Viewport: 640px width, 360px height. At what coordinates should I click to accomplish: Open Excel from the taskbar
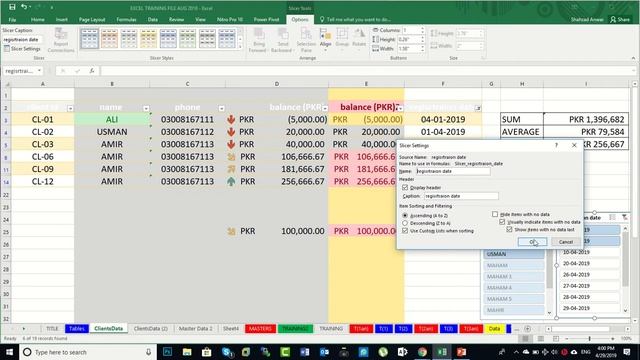[x=442, y=352]
